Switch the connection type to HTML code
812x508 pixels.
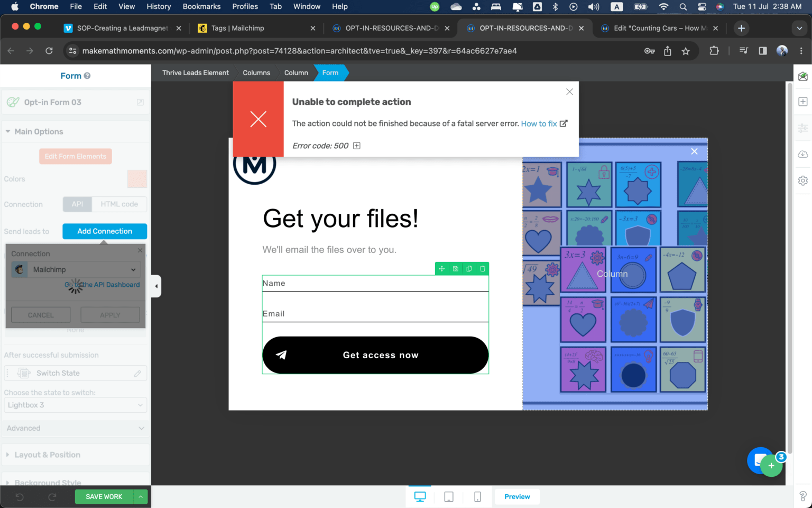coord(119,204)
